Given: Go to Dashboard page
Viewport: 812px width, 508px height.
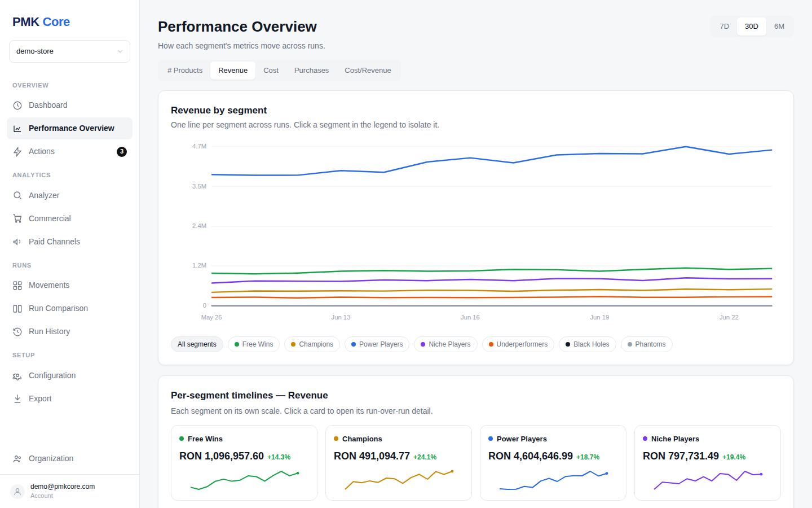Looking at the screenshot, I should [x=69, y=106].
